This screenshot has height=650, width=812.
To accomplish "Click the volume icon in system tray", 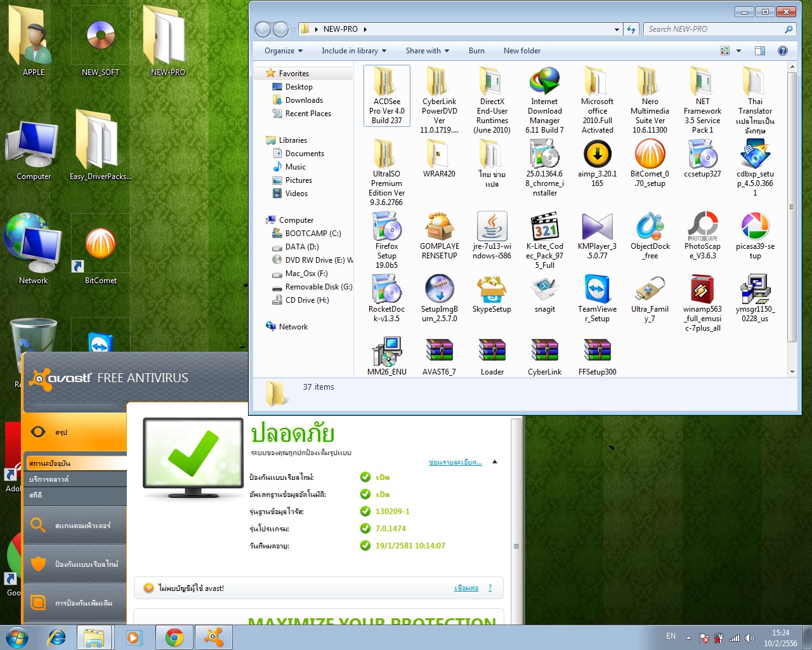I will (749, 638).
